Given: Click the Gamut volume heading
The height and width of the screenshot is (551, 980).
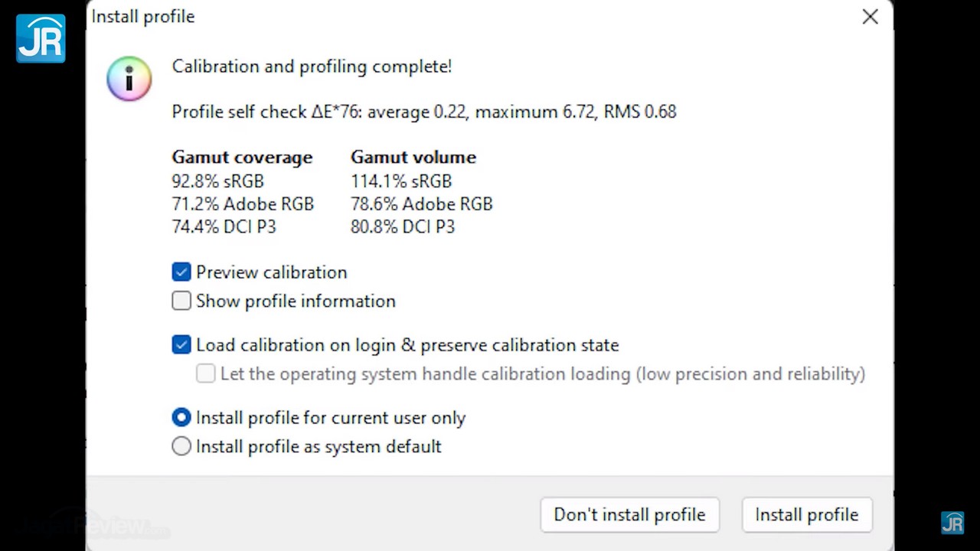Looking at the screenshot, I should [x=413, y=157].
